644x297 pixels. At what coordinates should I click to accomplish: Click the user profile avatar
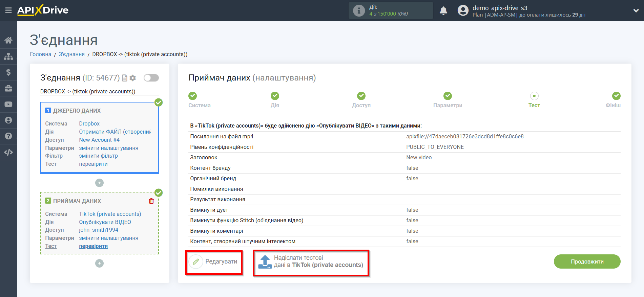(x=463, y=10)
